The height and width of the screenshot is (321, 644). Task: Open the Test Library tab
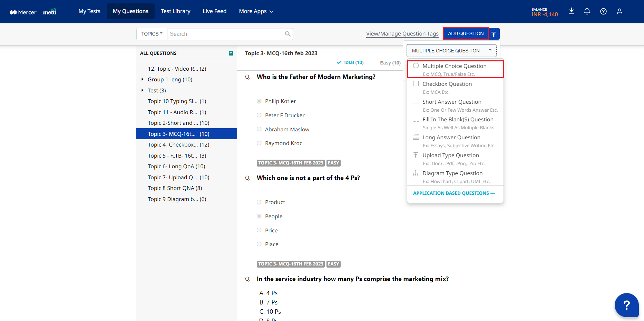coord(175,11)
